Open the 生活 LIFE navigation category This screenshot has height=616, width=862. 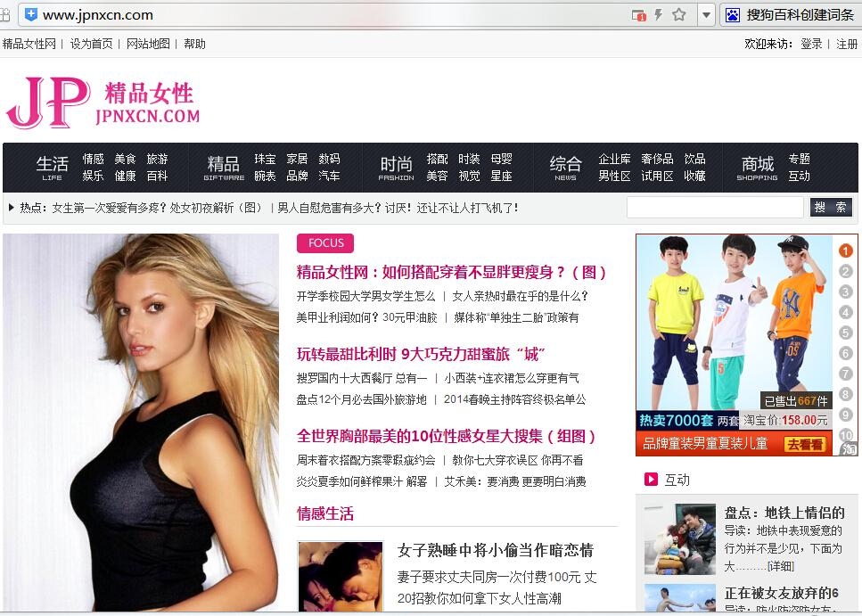52,167
